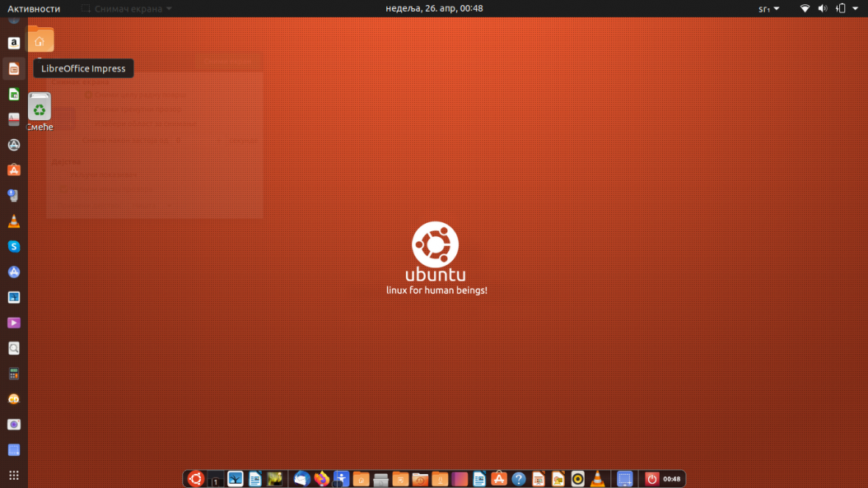Image resolution: width=868 pixels, height=488 pixels.
Task: Open blue screenshot selection tool in left sidebar
Action: tap(14, 450)
